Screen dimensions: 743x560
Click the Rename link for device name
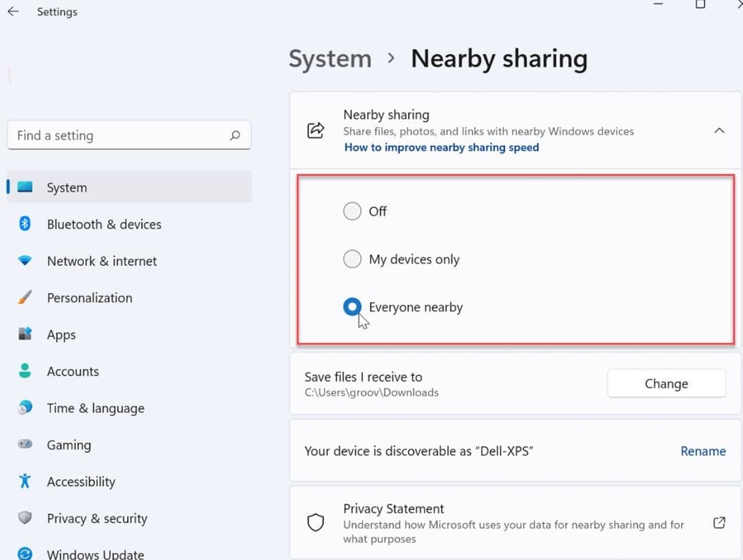(703, 451)
